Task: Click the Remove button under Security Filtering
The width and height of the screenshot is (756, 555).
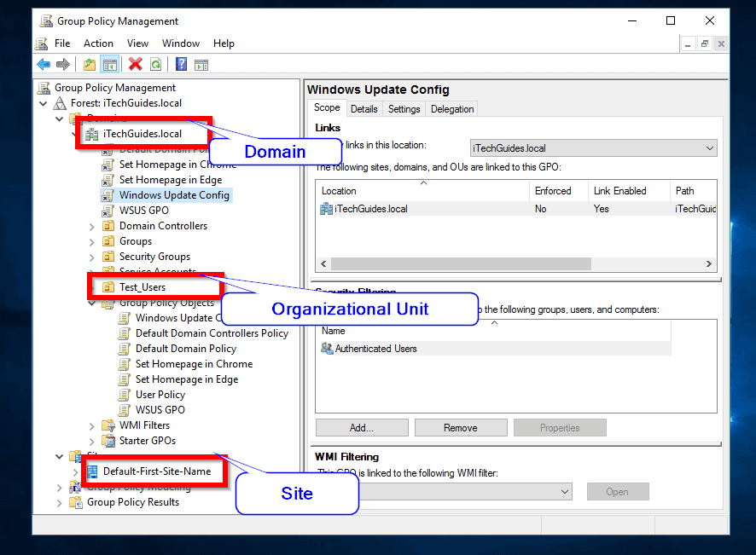Action: click(x=461, y=427)
